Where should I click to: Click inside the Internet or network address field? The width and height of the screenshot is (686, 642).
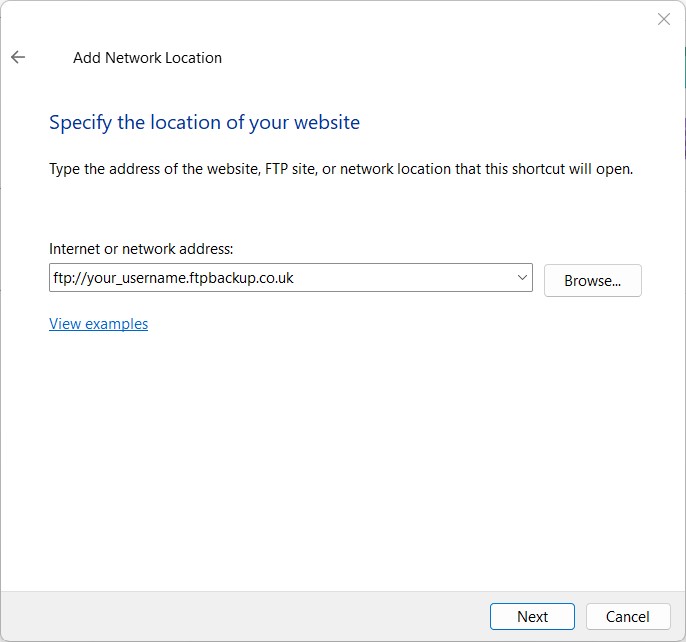pyautogui.click(x=290, y=277)
